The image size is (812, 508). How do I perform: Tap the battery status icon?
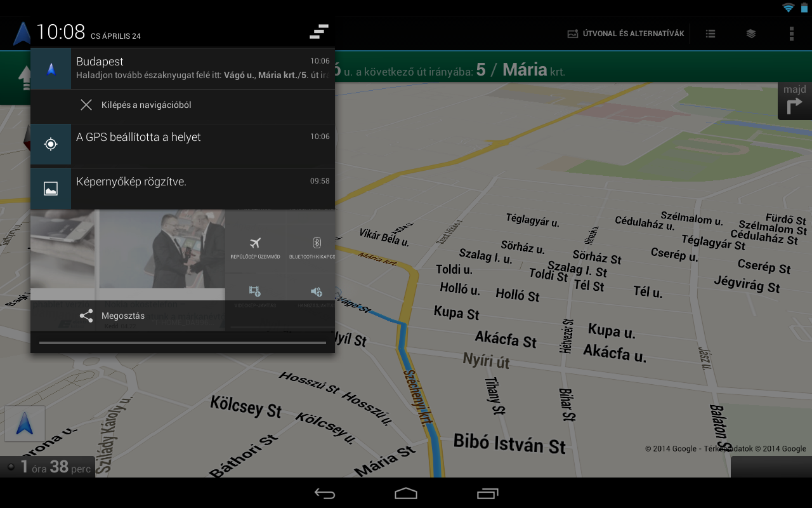click(804, 8)
